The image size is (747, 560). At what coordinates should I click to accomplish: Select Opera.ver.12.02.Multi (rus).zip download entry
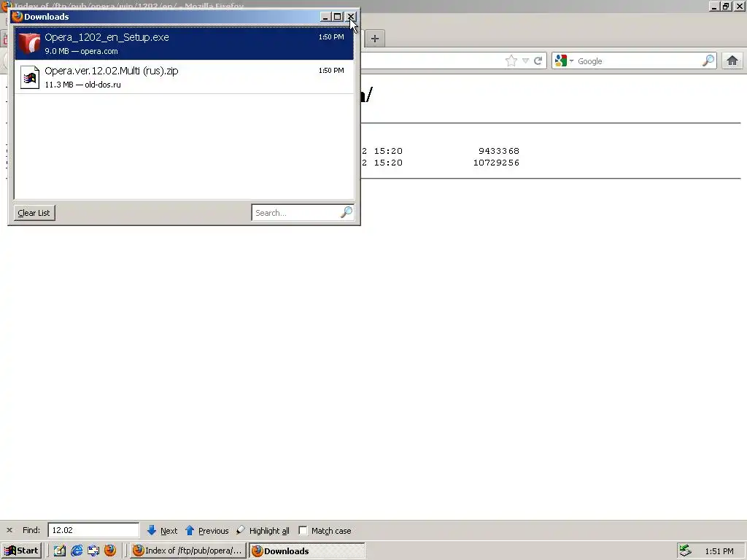pos(184,77)
